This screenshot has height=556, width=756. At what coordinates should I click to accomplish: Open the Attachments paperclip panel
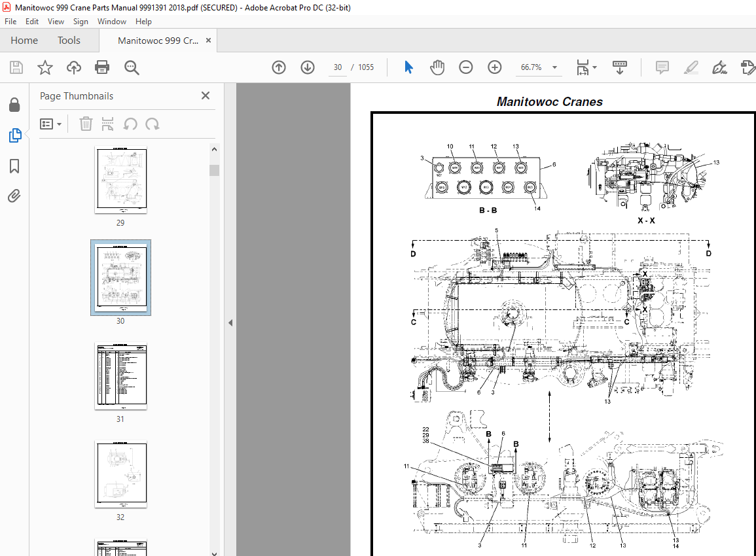coord(14,196)
